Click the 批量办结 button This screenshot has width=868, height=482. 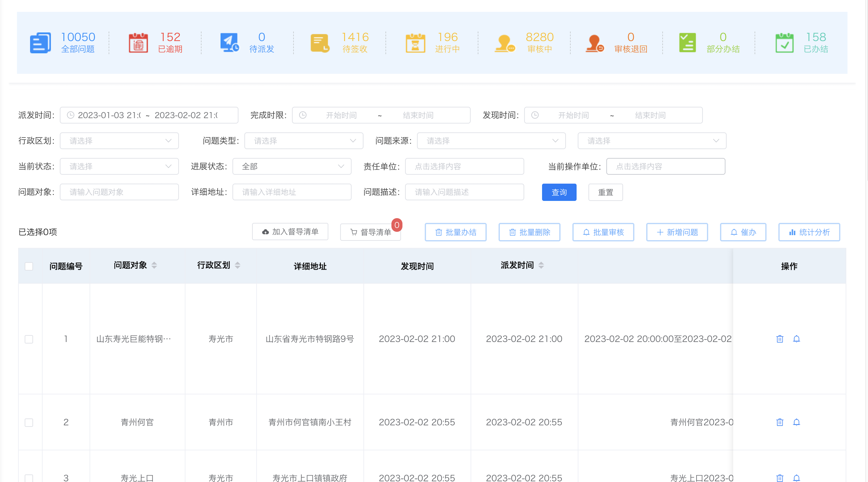pos(456,232)
